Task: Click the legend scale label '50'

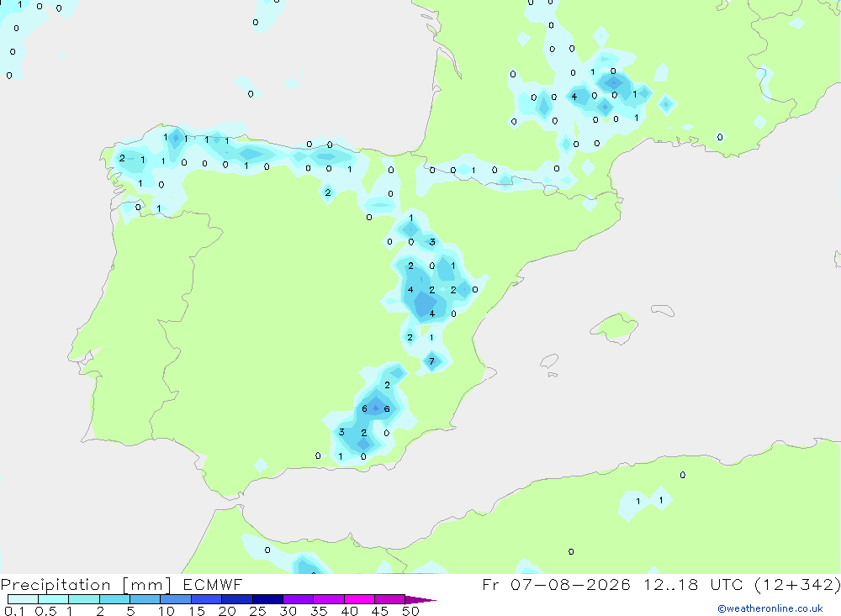Action: pos(411,611)
